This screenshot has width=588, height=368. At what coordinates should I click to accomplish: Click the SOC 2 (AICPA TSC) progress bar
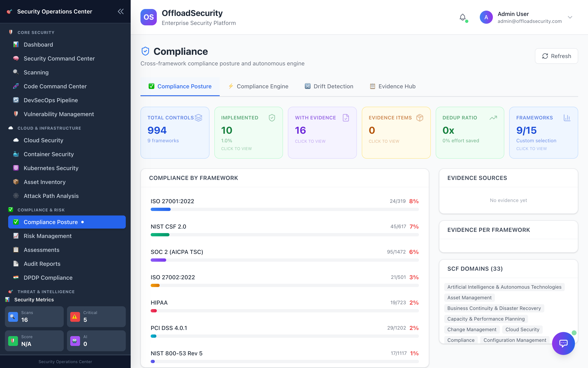(285, 260)
